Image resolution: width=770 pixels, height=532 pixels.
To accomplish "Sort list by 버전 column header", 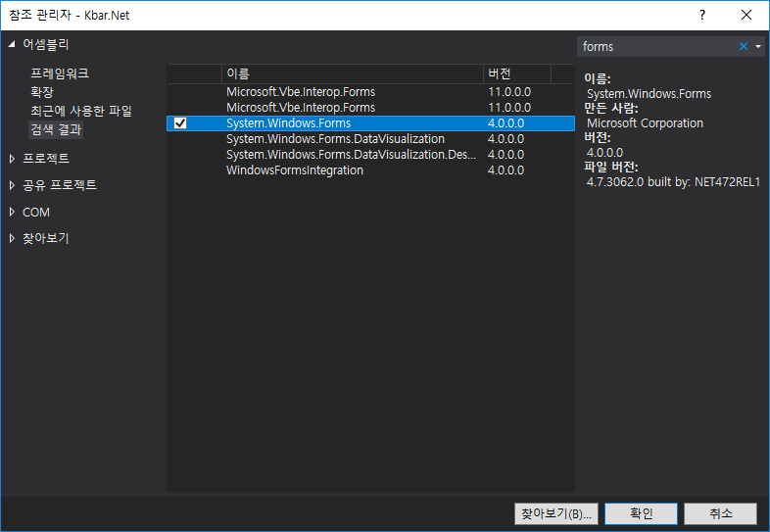I will pyautogui.click(x=517, y=73).
